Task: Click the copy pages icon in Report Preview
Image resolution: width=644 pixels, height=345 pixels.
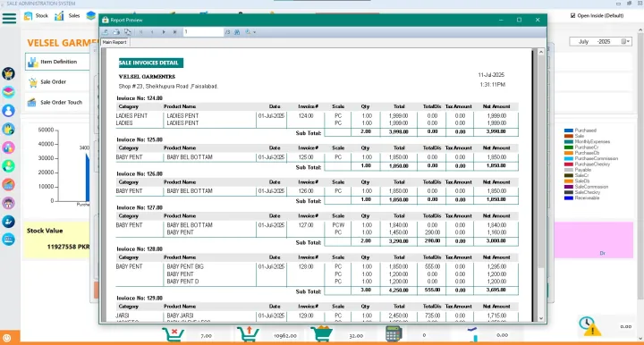Action: click(128, 32)
